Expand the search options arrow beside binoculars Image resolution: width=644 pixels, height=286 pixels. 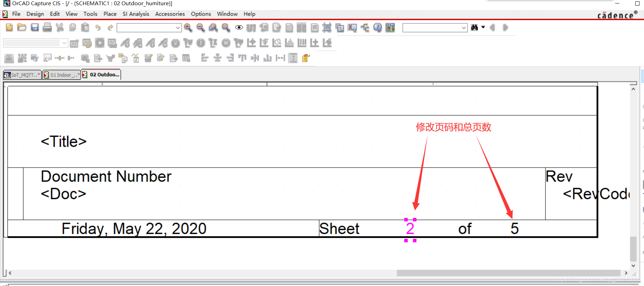pos(483,27)
